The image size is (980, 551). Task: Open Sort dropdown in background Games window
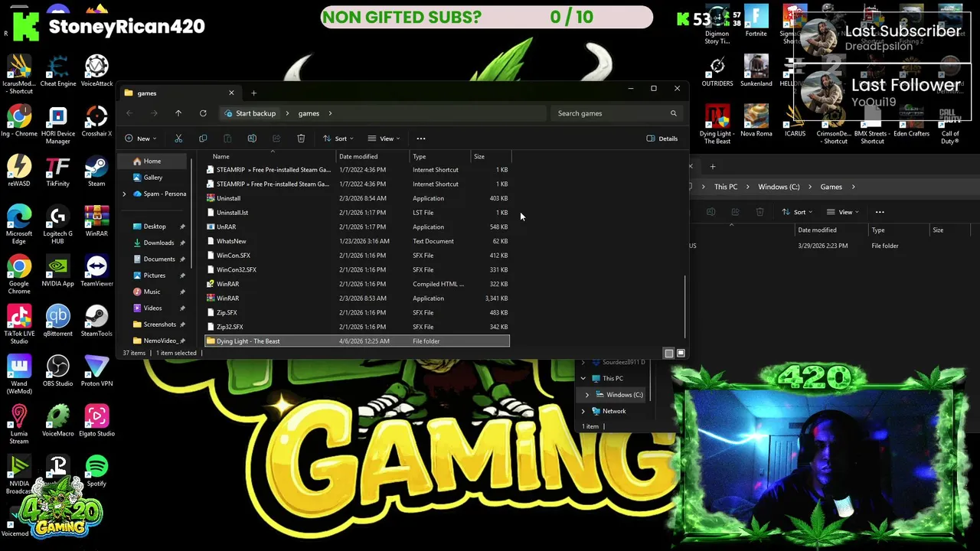point(798,212)
